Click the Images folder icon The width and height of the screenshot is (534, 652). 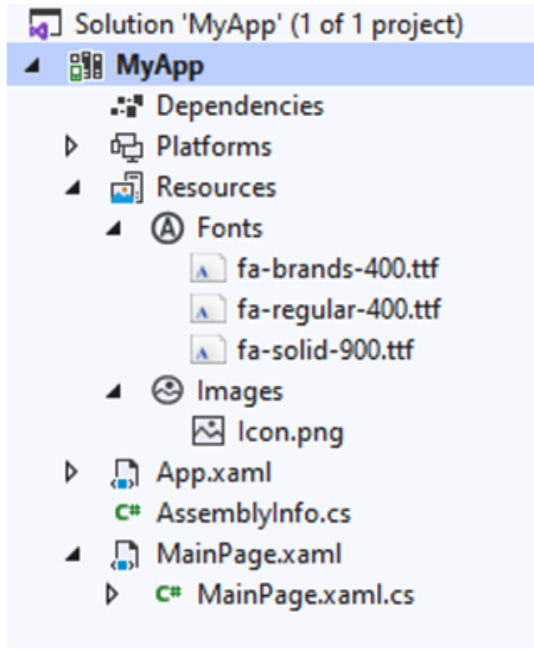167,390
